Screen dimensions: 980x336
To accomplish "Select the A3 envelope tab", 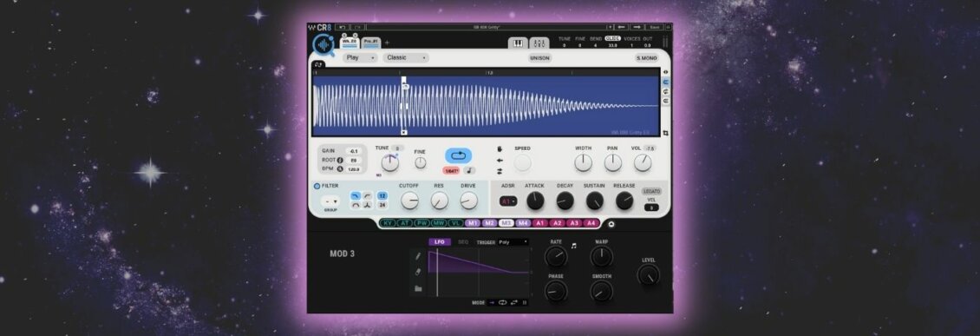I will point(574,223).
